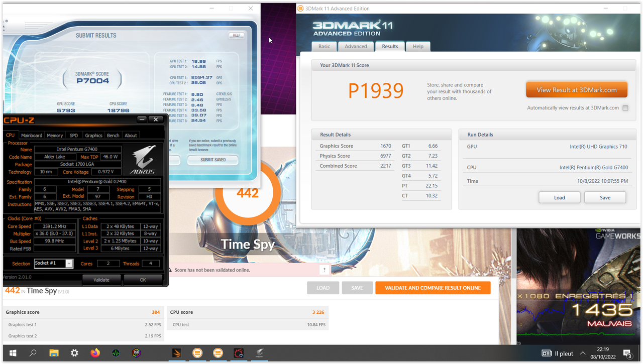Click the Graphics test 2 row
This screenshot has height=364, width=643.
pos(84,336)
